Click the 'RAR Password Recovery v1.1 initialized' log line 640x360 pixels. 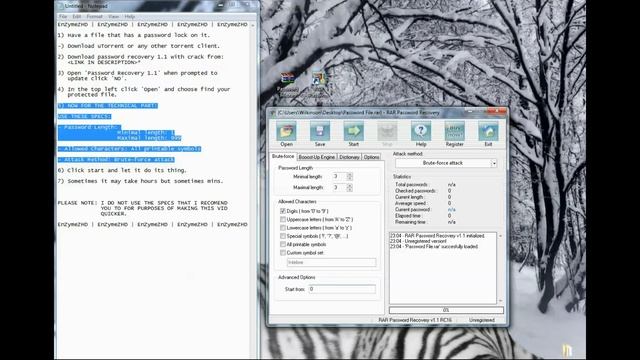pos(438,236)
